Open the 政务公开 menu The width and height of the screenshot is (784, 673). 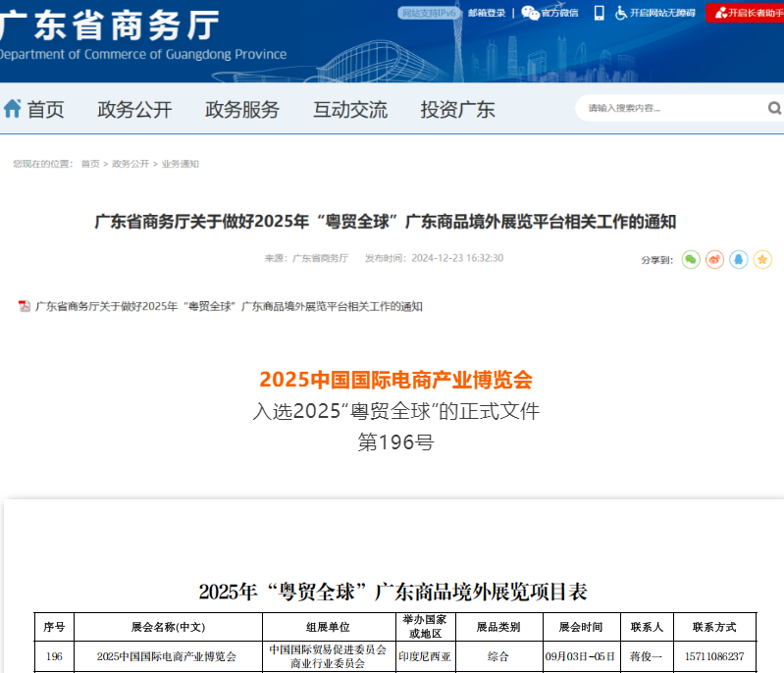134,110
